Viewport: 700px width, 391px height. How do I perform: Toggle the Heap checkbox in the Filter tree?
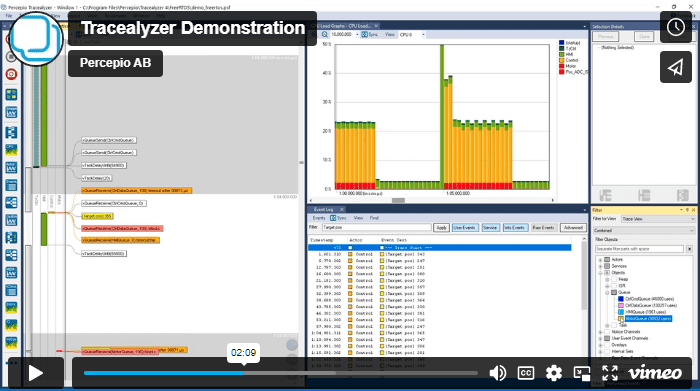[x=614, y=279]
